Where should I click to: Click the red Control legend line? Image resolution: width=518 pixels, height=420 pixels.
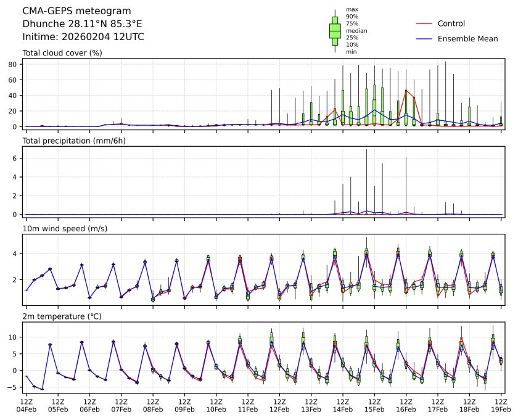tap(424, 23)
